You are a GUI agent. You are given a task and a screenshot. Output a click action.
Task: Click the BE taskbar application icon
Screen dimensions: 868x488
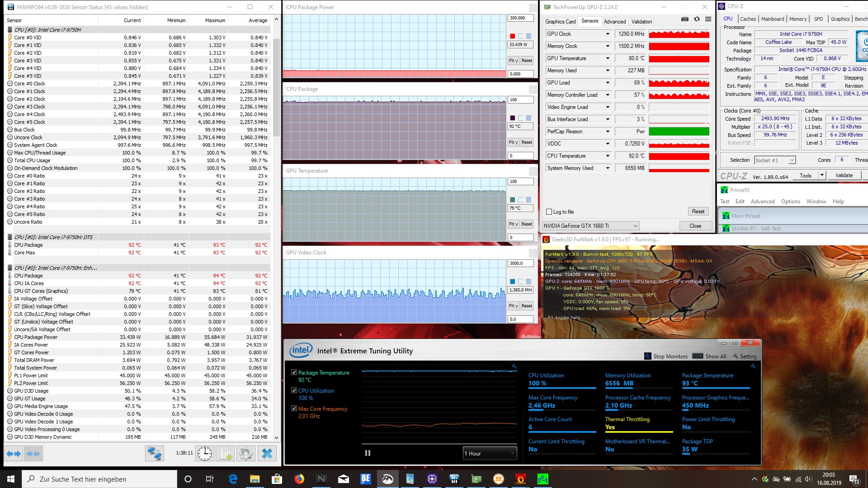pyautogui.click(x=365, y=479)
